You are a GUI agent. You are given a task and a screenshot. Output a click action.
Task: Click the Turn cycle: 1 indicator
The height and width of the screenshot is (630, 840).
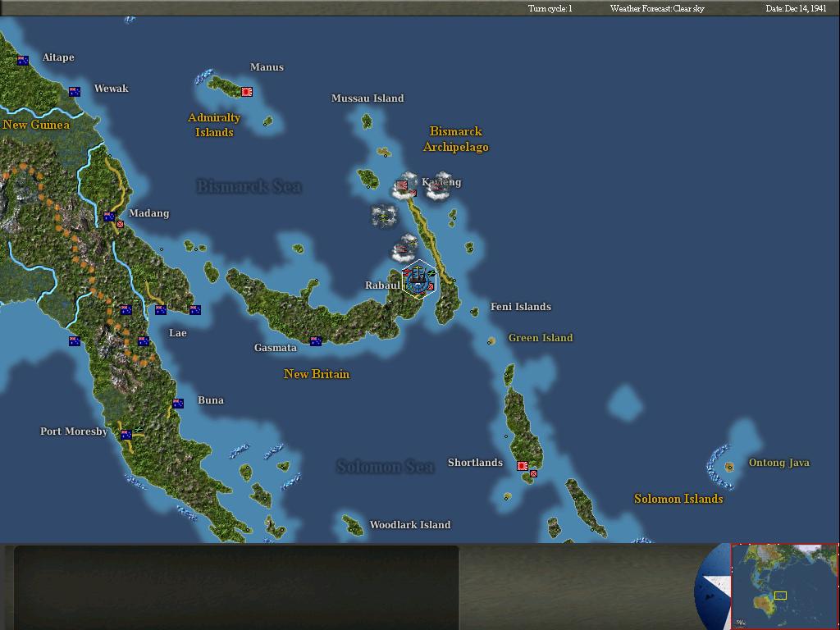click(x=550, y=8)
